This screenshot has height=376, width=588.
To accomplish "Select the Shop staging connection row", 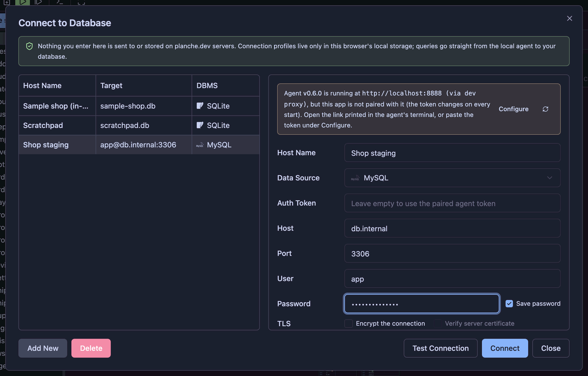I will click(139, 145).
